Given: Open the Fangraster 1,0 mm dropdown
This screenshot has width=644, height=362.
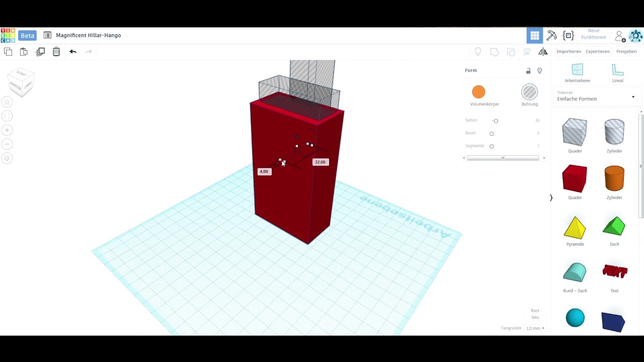Looking at the screenshot, I should tap(535, 328).
